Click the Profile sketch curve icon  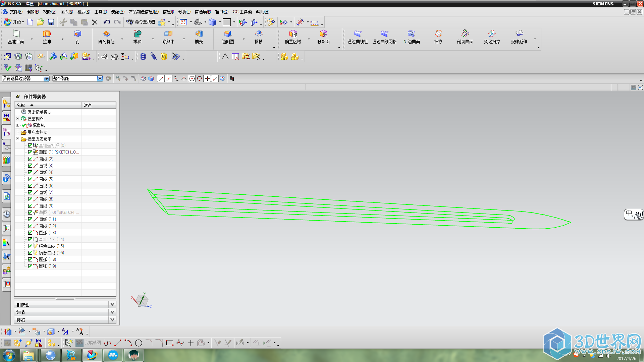click(x=107, y=343)
